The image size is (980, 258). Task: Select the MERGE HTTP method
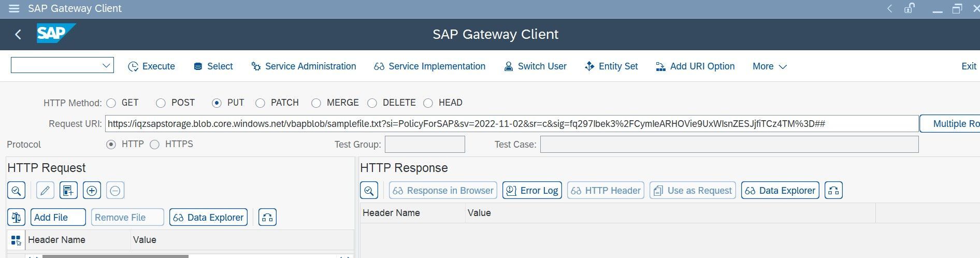pos(316,103)
